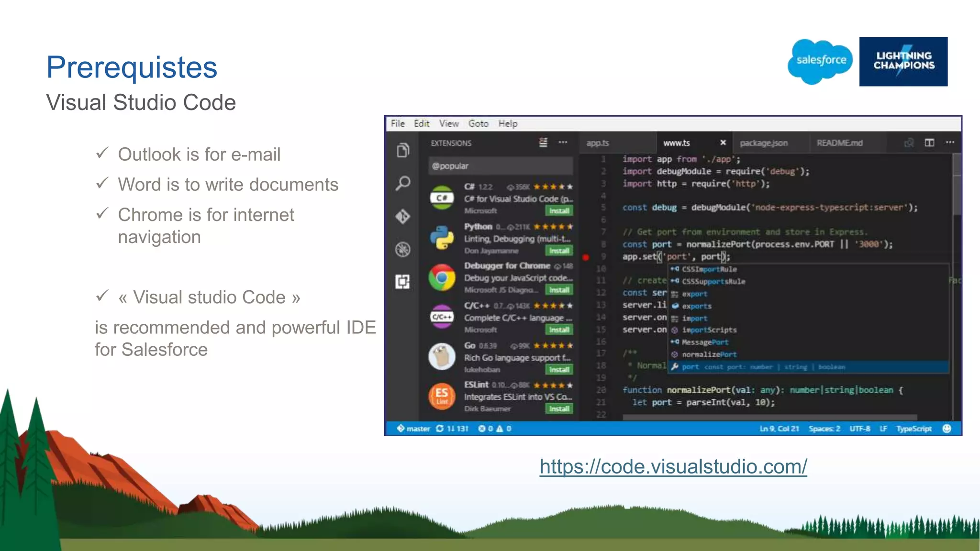Open the Edit menu
The image size is (980, 551).
tap(422, 124)
